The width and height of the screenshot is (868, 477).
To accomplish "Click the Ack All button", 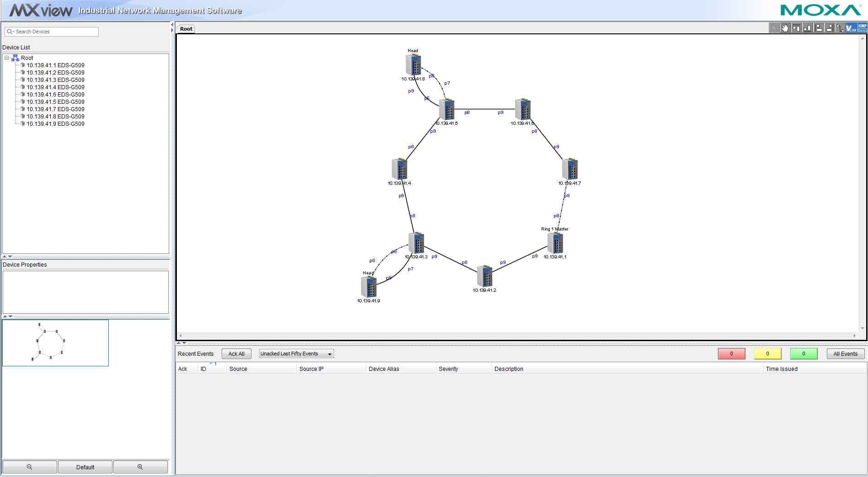I will pos(236,354).
